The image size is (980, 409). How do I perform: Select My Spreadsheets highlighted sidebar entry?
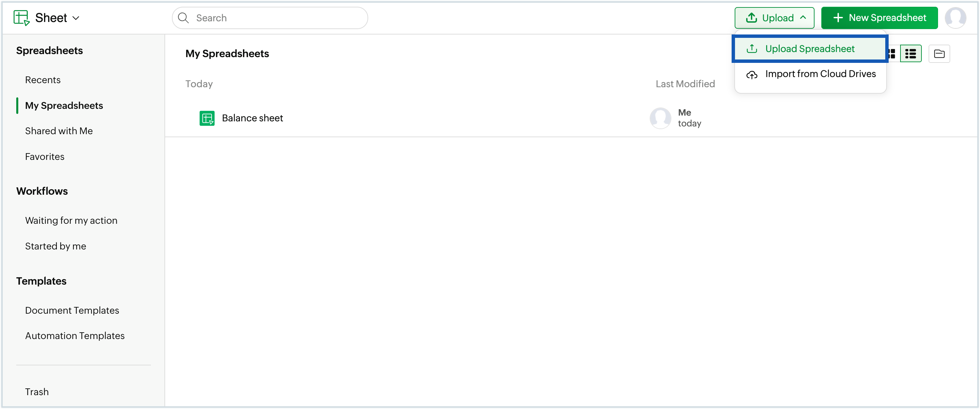click(x=64, y=106)
